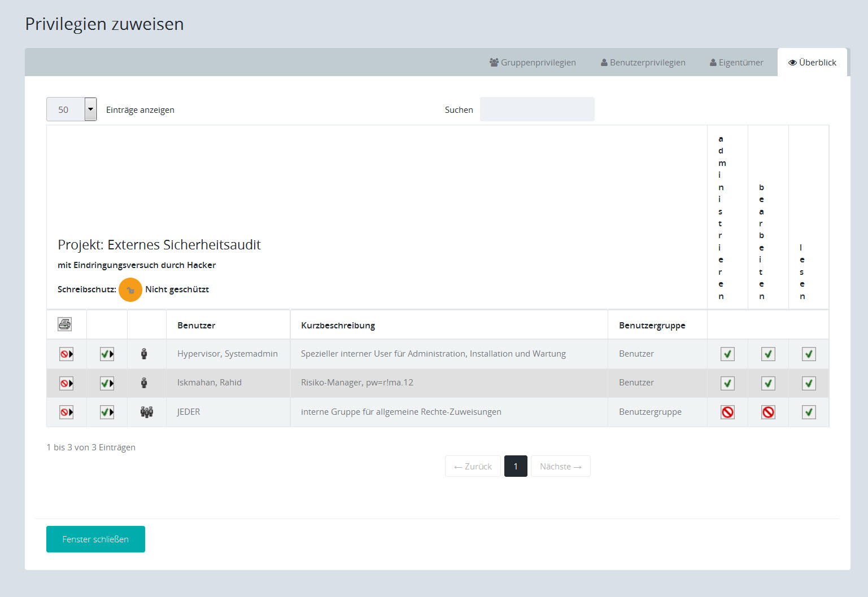Click the group icon beside JEDER
868x597 pixels.
pos(147,412)
